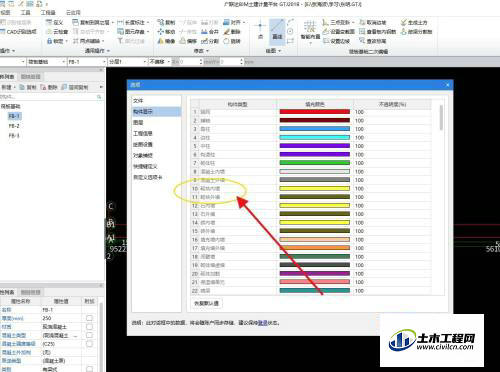Viewport: 500px width, 372px height.
Task: Switch to the 属性列表 properties tab
Action: (7, 292)
